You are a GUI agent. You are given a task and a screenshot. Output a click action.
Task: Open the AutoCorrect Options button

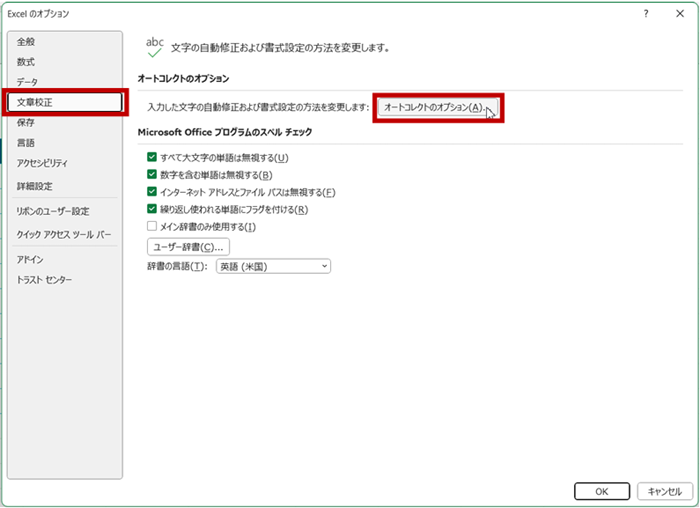[x=435, y=107]
